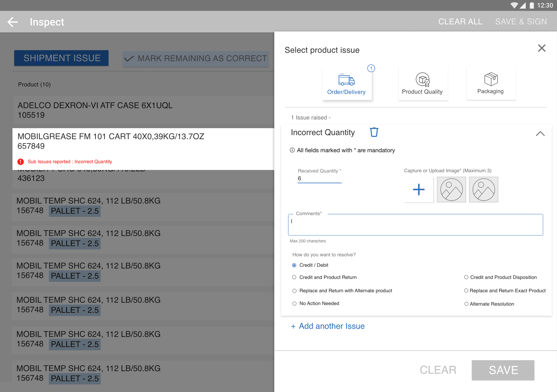Delete Incorrect Quantity issue with trash icon

(x=374, y=132)
